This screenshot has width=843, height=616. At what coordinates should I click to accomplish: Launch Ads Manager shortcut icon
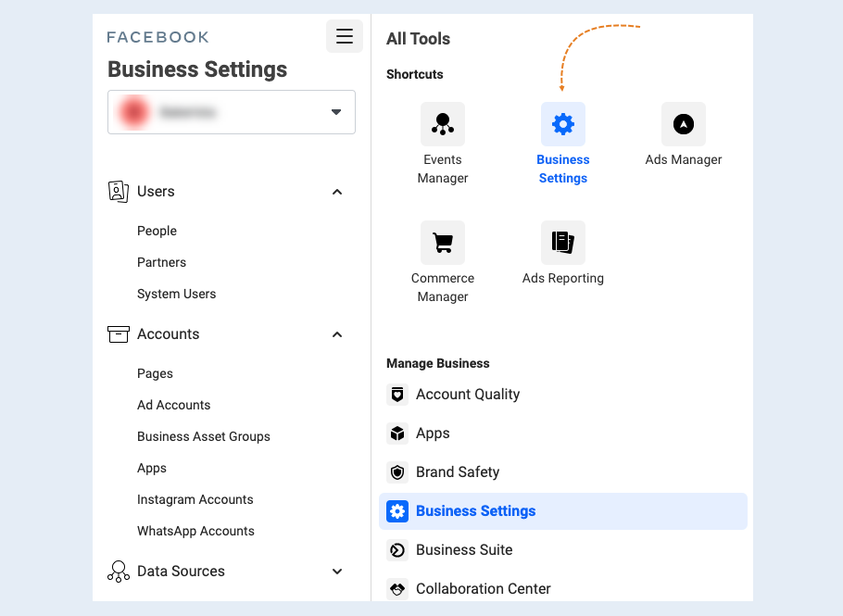pyautogui.click(x=684, y=124)
